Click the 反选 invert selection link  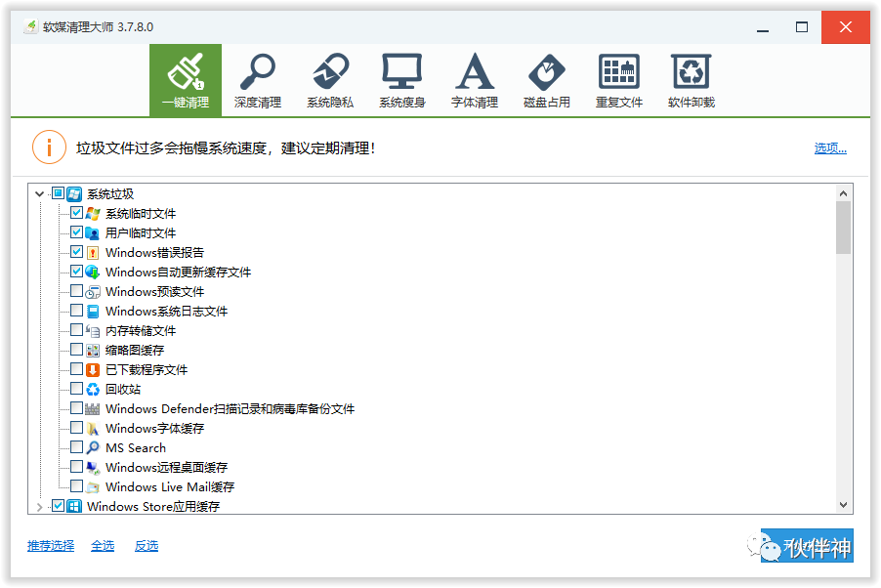pos(147,545)
